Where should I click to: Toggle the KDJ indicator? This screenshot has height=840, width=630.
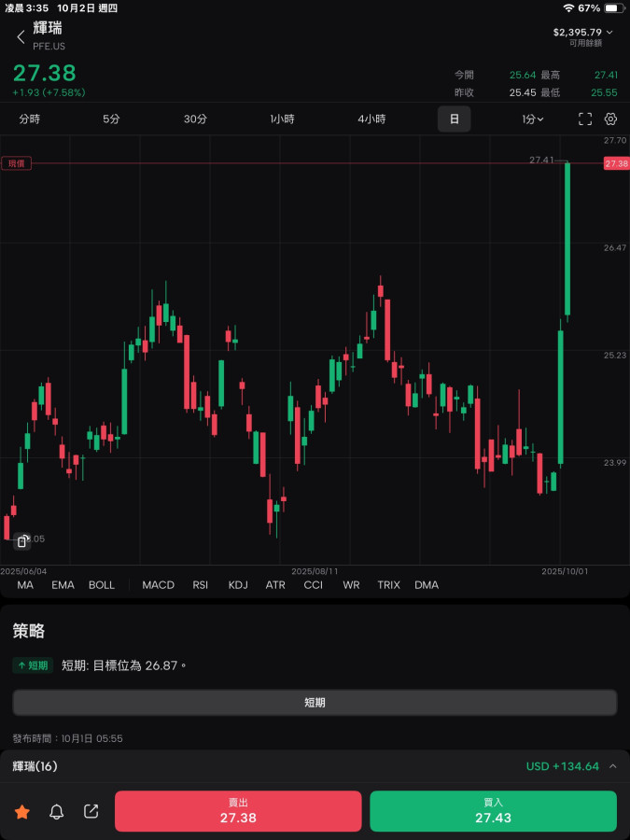(238, 585)
